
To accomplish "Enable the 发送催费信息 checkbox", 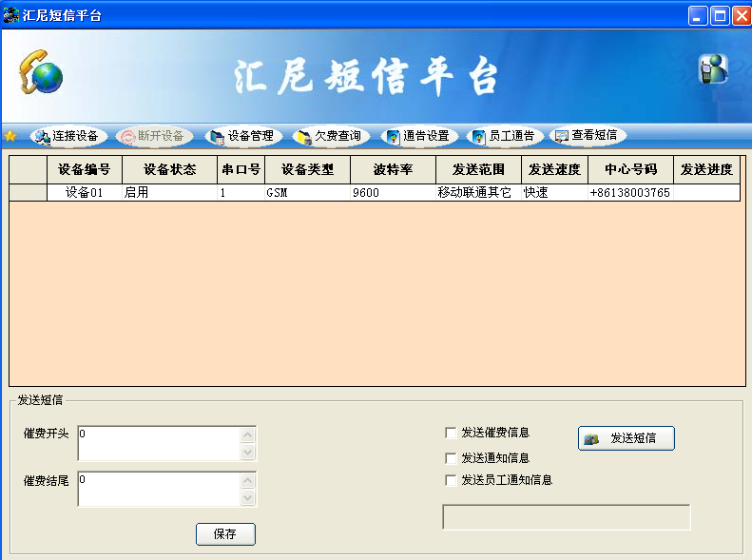I will 451,433.
